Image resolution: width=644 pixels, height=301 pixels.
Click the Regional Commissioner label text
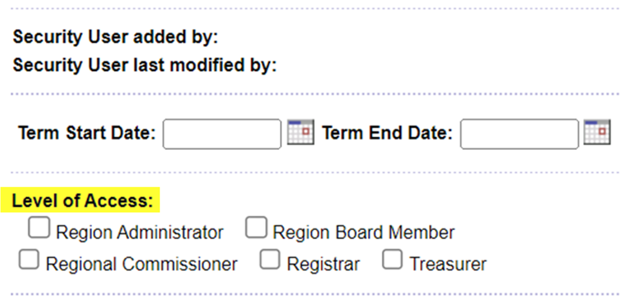click(x=142, y=264)
